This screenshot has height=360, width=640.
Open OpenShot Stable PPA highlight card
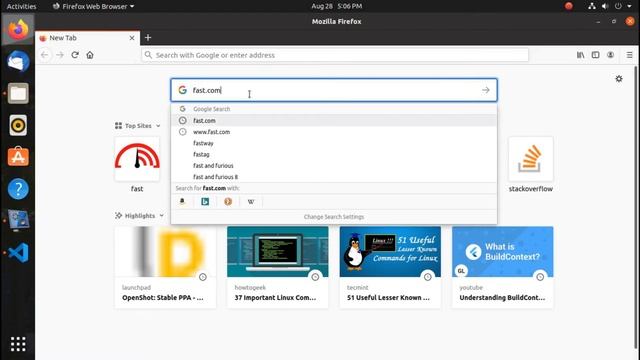(x=165, y=267)
